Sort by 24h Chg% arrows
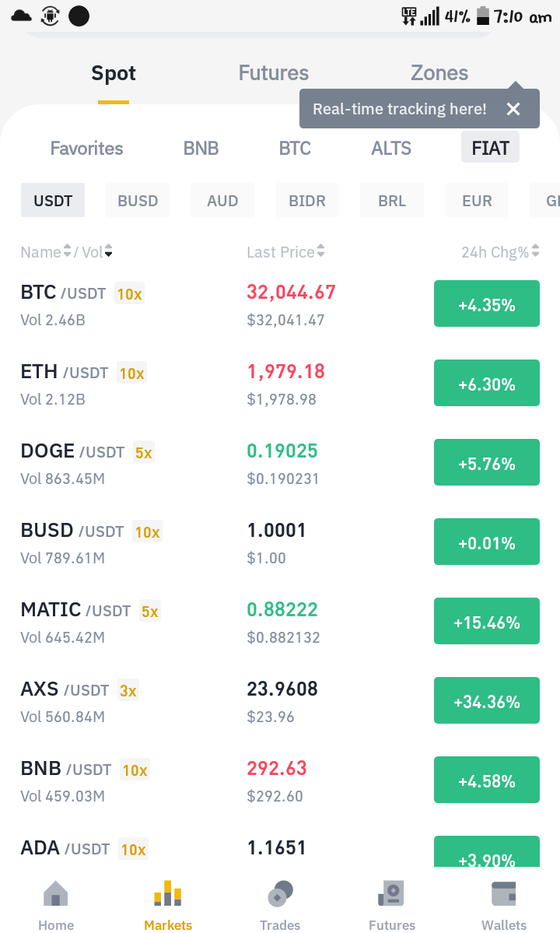Image resolution: width=560 pixels, height=933 pixels. (x=535, y=251)
